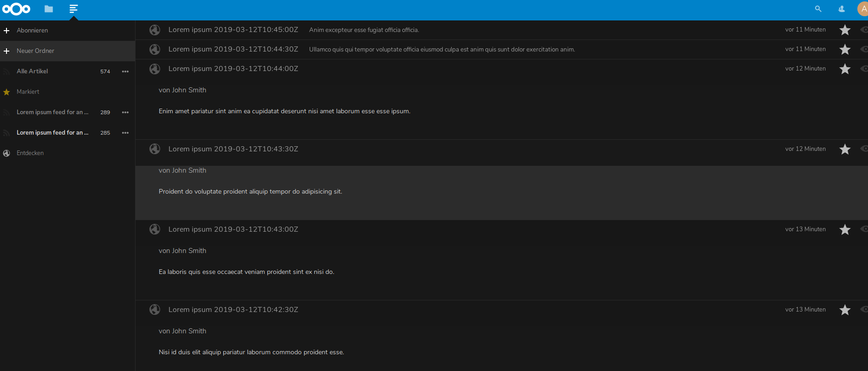Screen dimensions: 868x371
Task: Toggle read eye icon on 10:44:00Z article
Action: pos(864,68)
